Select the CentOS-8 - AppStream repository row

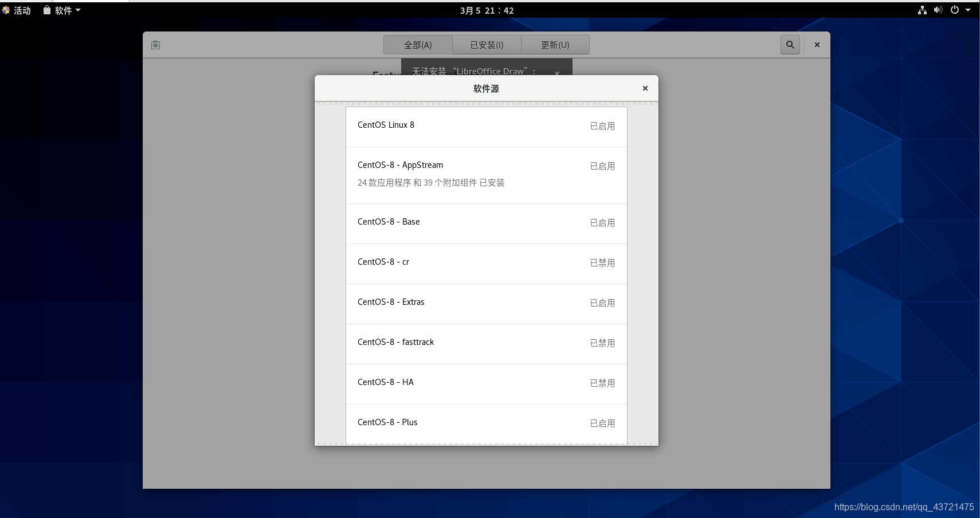point(487,175)
